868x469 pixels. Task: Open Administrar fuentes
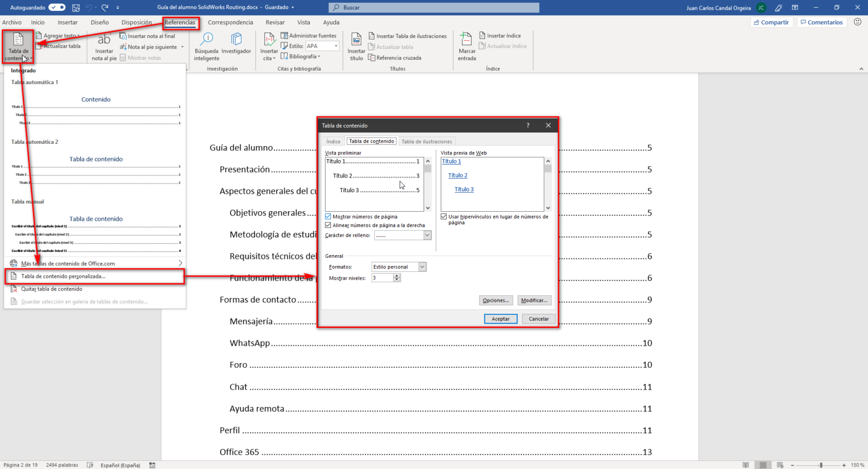(309, 36)
